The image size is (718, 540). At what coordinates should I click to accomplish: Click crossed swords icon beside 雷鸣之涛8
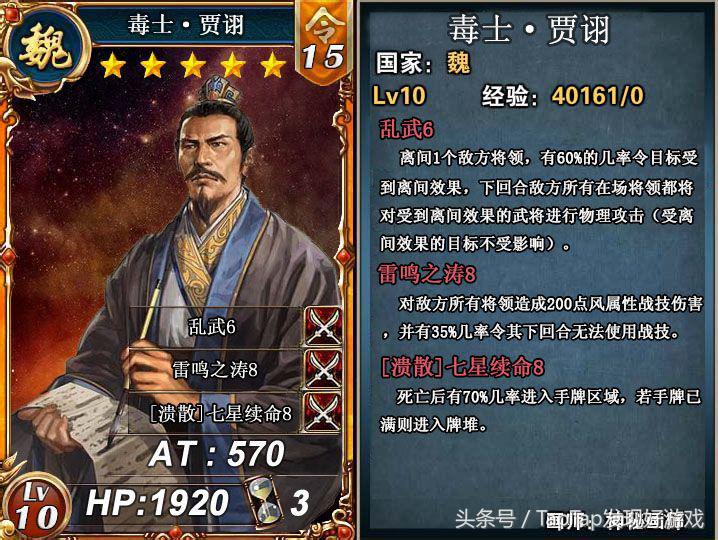click(323, 369)
